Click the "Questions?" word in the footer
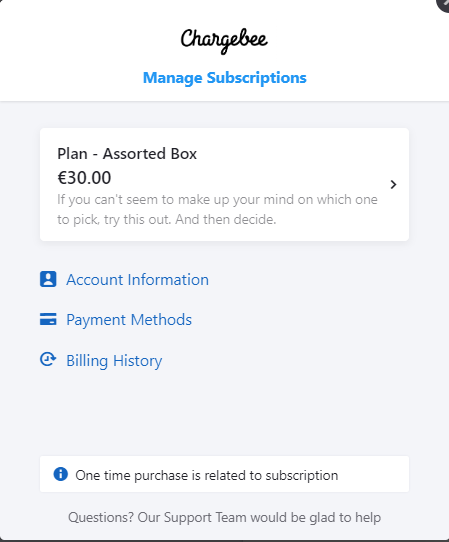The width and height of the screenshot is (449, 542). click(x=101, y=517)
